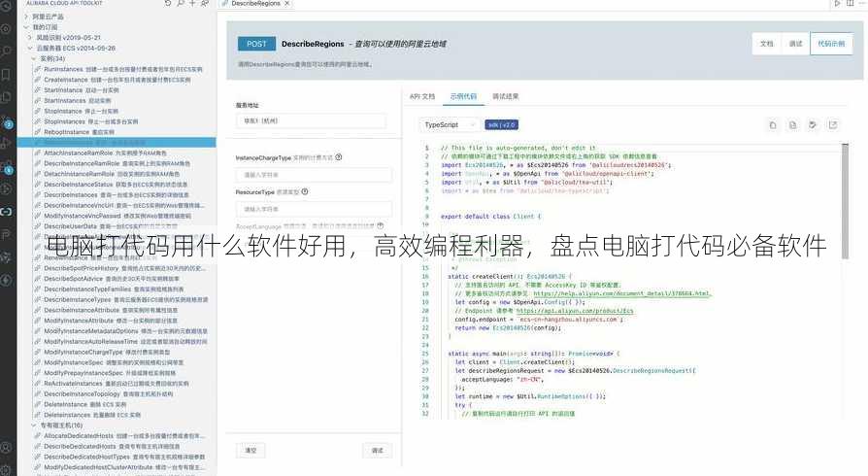The width and height of the screenshot is (868, 476).
Task: Open the Alibaba Cloud API Toolkit activity icon
Action: pyautogui.click(x=6, y=211)
